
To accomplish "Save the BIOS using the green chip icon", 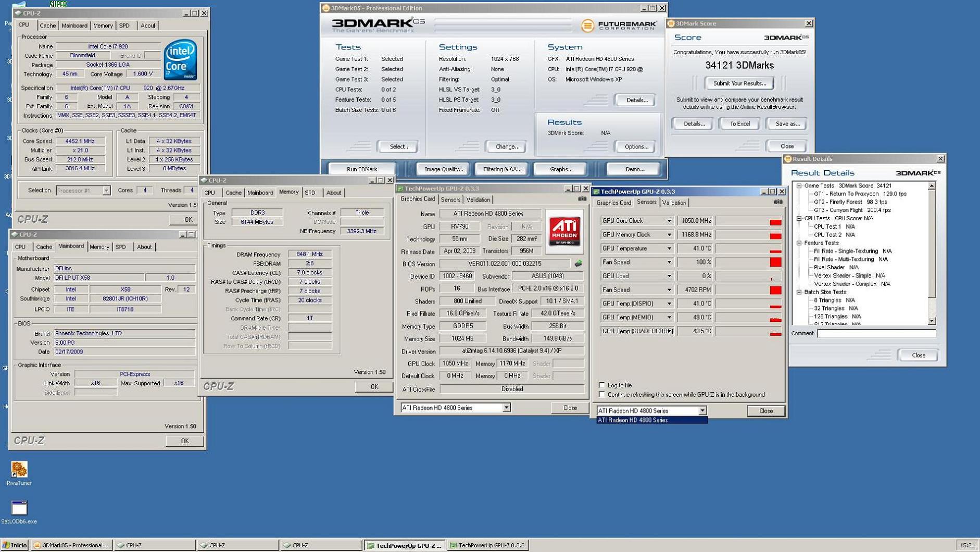I will [x=578, y=264].
